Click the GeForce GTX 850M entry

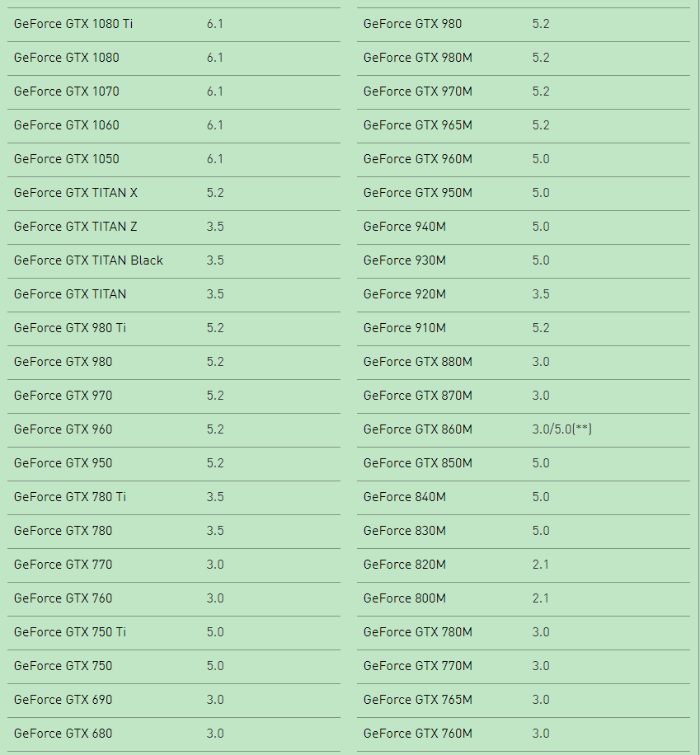point(418,463)
